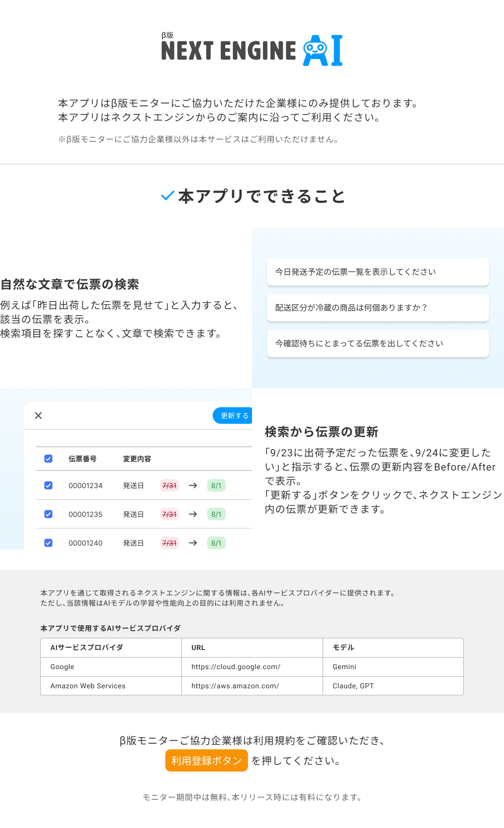Close the update panel with the X icon
This screenshot has height=828, width=504.
(x=38, y=416)
